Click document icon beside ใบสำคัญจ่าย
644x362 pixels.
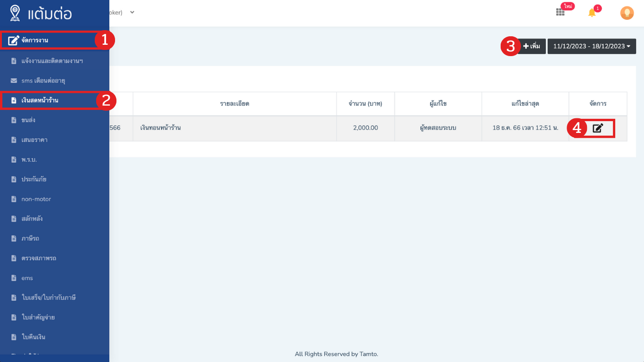click(x=14, y=317)
